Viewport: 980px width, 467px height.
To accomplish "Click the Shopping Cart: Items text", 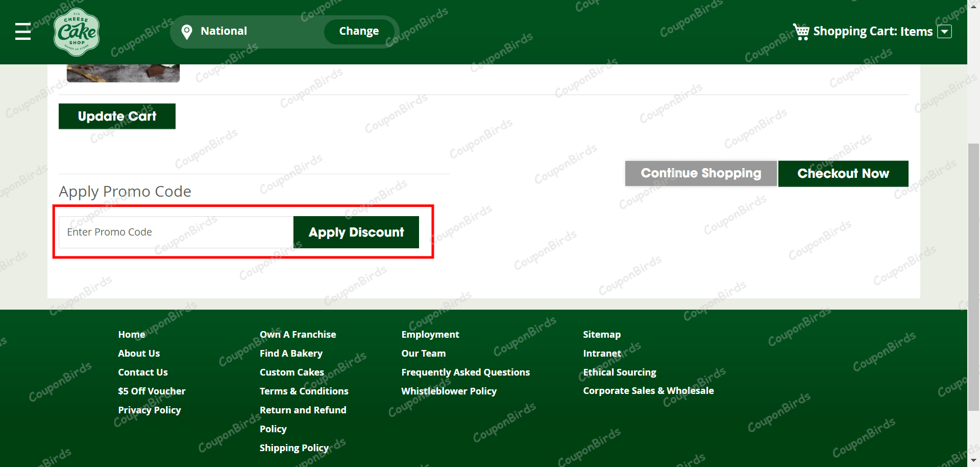I will click(873, 32).
